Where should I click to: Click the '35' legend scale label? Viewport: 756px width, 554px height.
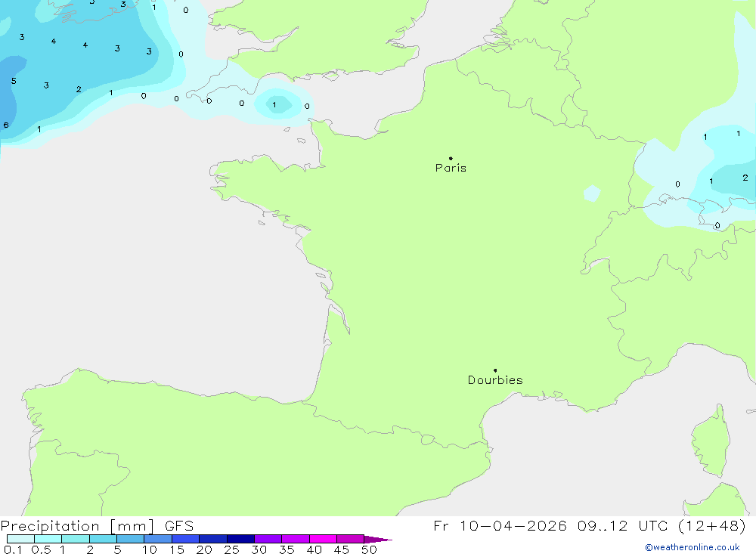click(287, 549)
